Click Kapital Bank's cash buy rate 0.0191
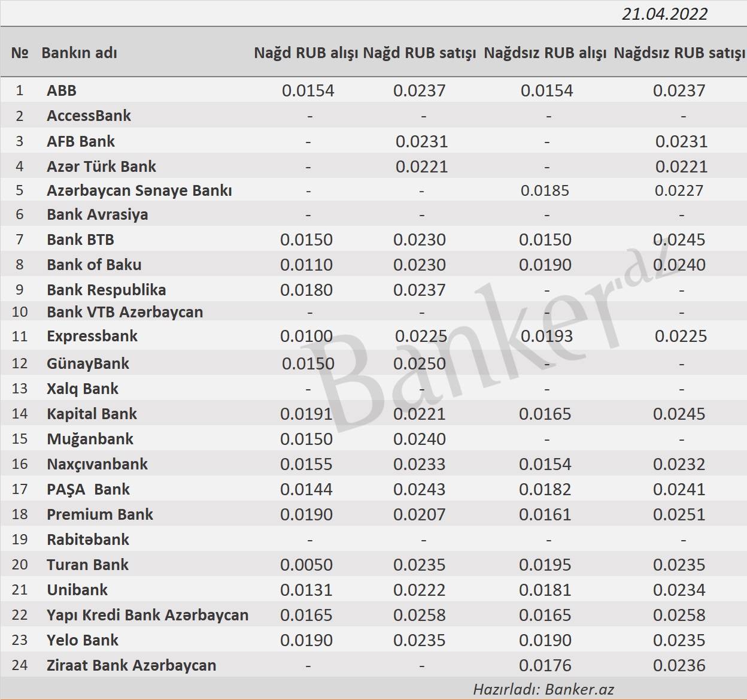This screenshot has height=700, width=747. (306, 414)
